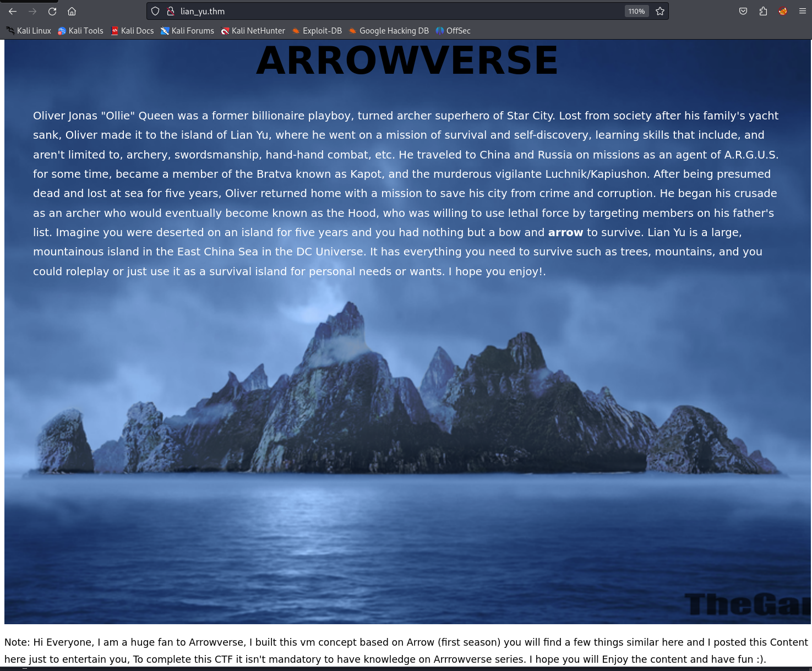Open the Kali Docs bookmark

[x=132, y=31]
